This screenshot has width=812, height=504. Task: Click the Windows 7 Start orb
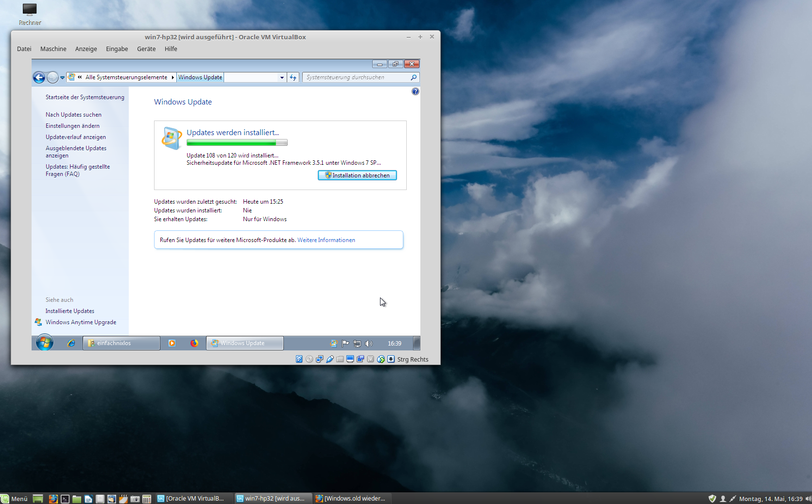pyautogui.click(x=44, y=343)
